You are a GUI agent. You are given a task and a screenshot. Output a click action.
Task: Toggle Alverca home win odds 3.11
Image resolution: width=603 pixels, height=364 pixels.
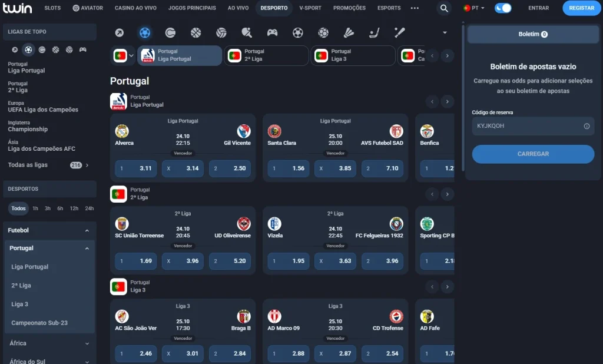tap(136, 168)
